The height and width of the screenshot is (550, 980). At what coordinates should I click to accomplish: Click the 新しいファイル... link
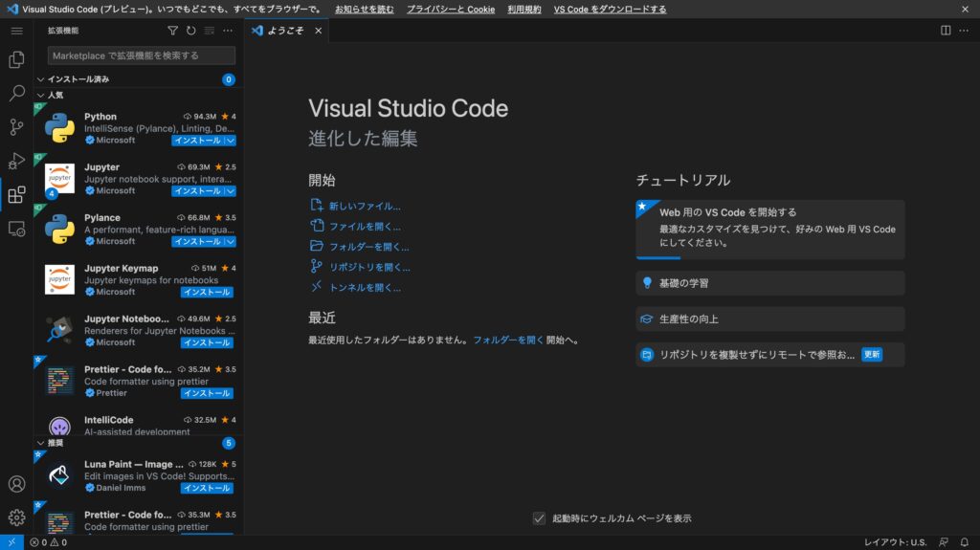tap(365, 206)
